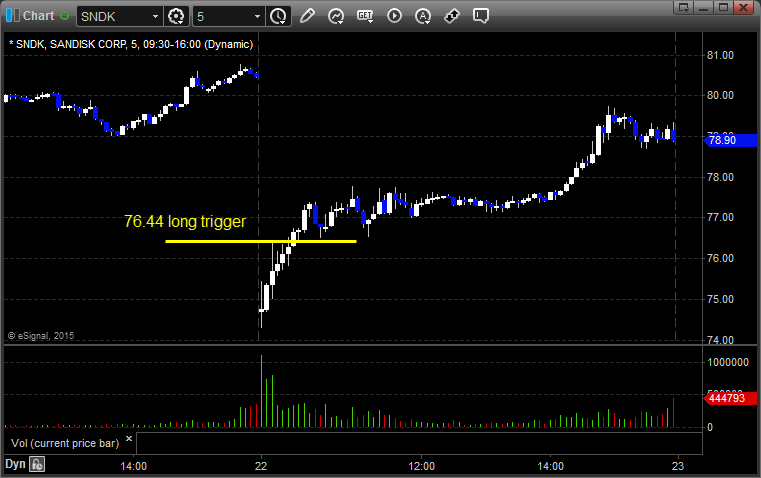Click the tallest green volume bar
This screenshot has width=761, height=478.
261,391
